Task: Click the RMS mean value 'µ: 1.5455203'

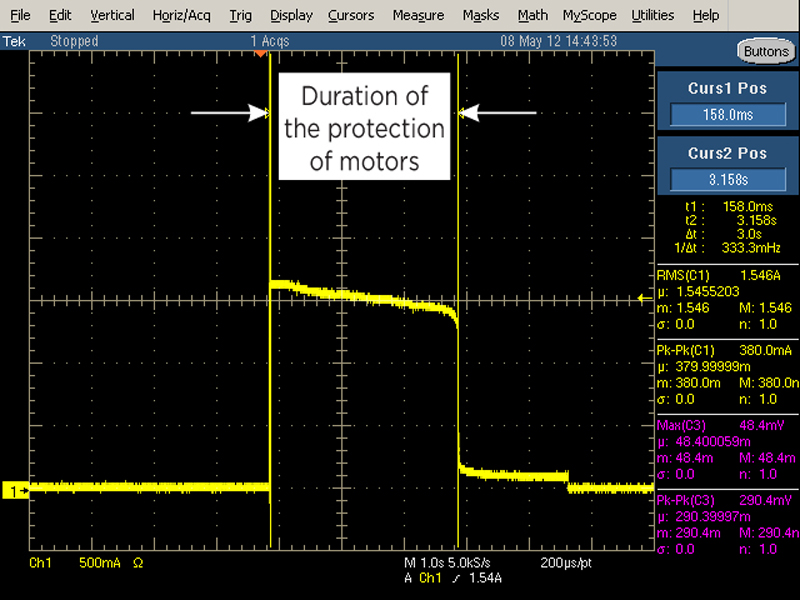Action: [x=698, y=291]
